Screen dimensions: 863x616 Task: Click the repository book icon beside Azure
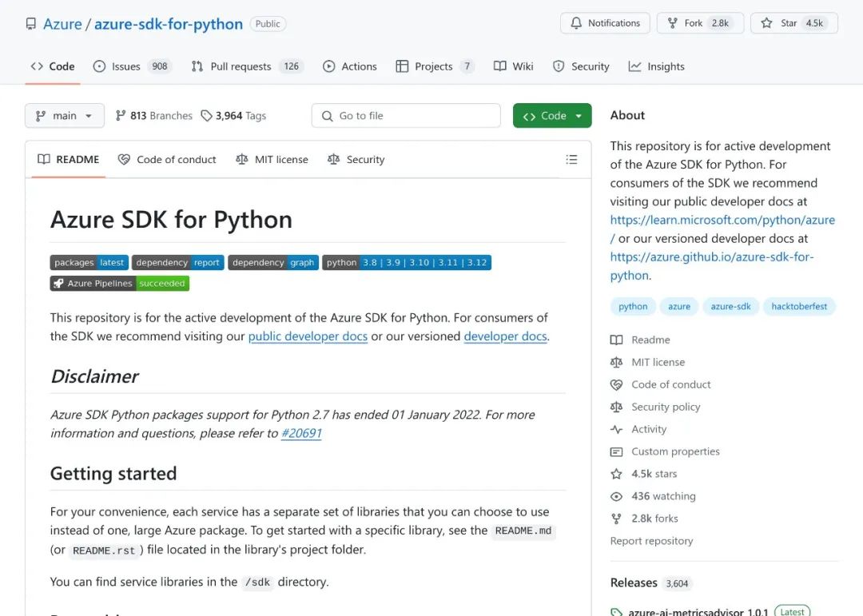coord(31,24)
